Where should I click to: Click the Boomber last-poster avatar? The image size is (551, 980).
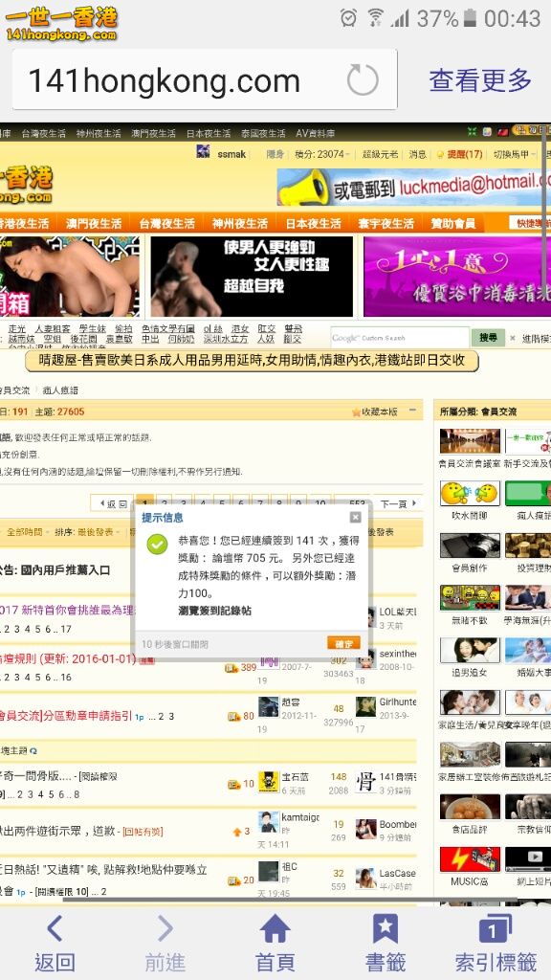pos(366,829)
